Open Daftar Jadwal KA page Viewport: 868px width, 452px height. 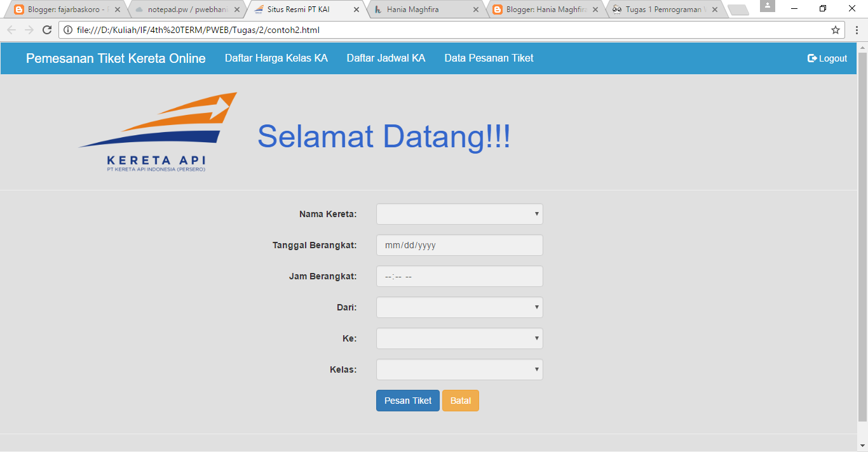tap(386, 58)
